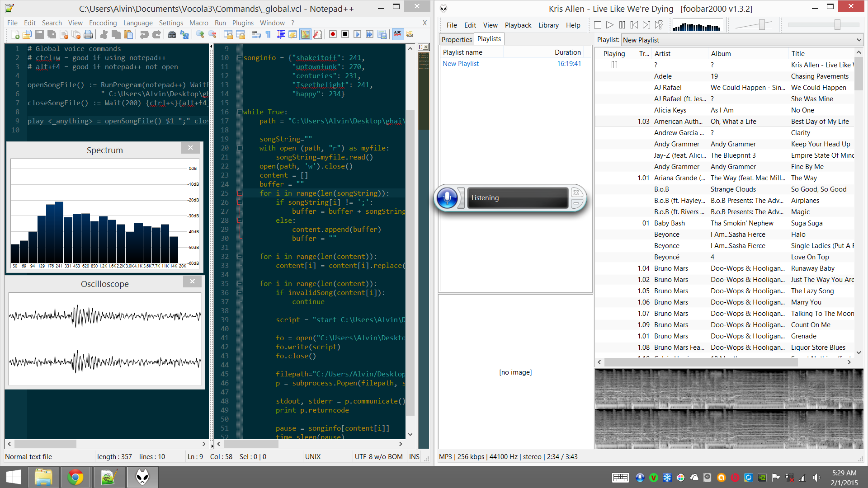
Task: Click the speech recognition microphone button
Action: 447,198
